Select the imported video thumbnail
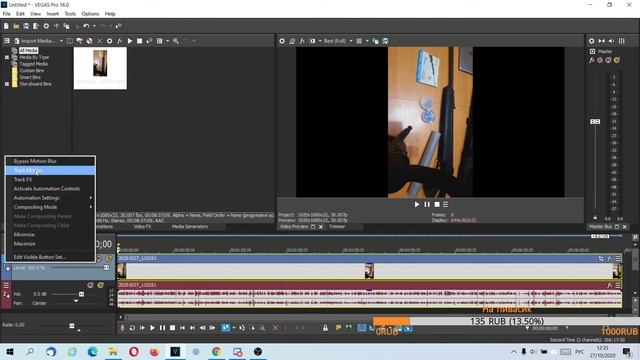 point(100,68)
